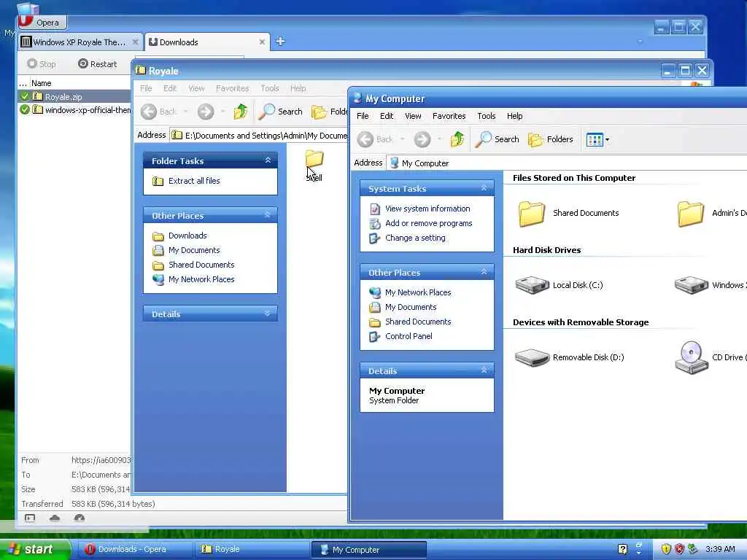
Task: Switch to Downloads tab in Opera
Action: tap(206, 42)
